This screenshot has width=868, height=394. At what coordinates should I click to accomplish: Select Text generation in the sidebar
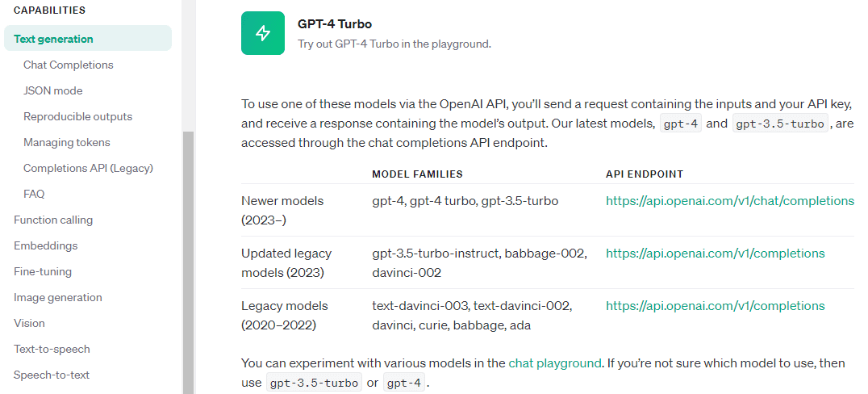pos(53,39)
